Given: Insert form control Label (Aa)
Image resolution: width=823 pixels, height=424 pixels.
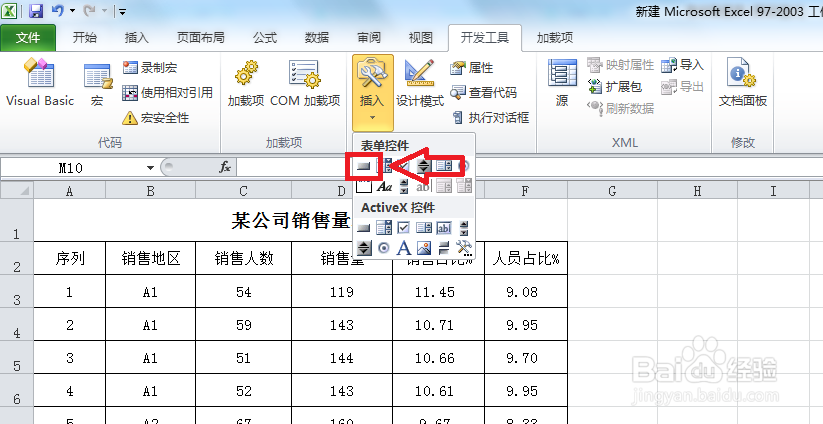Looking at the screenshot, I should pyautogui.click(x=384, y=186).
